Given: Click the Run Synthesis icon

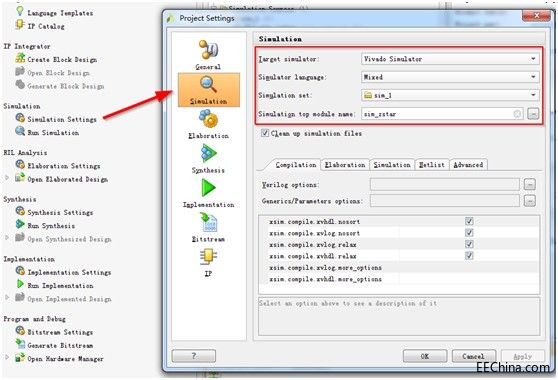Looking at the screenshot, I should (x=20, y=224).
